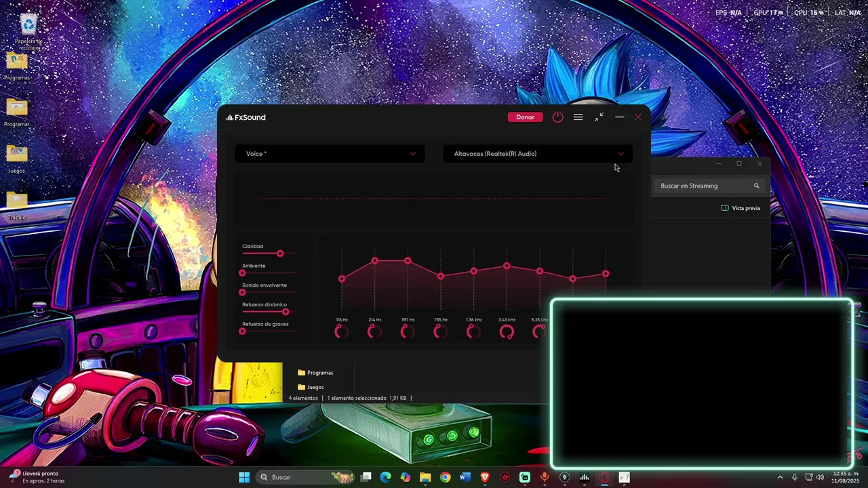Open the Voice preset dropdown

coord(330,154)
